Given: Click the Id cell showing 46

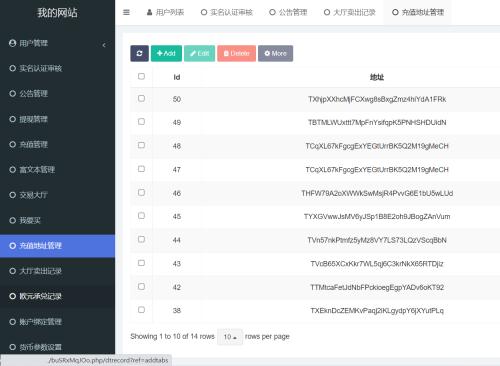Looking at the screenshot, I should (177, 193).
